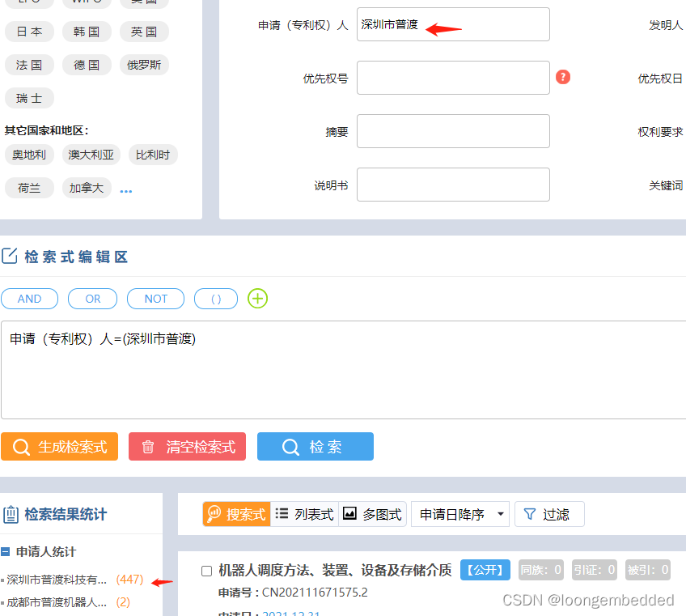Viewport: 686px width, 616px height.
Task: Insert the OR operator
Action: [93, 299]
